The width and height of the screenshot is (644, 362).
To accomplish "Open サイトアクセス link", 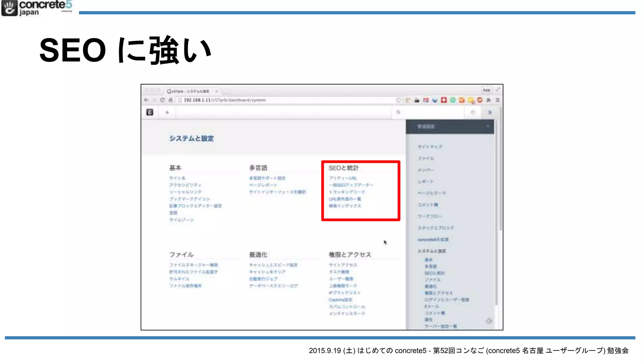I will 343,265.
